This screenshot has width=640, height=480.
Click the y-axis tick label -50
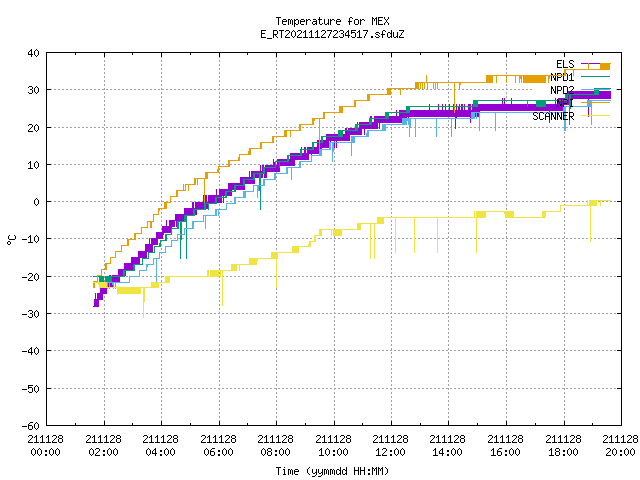(31, 389)
